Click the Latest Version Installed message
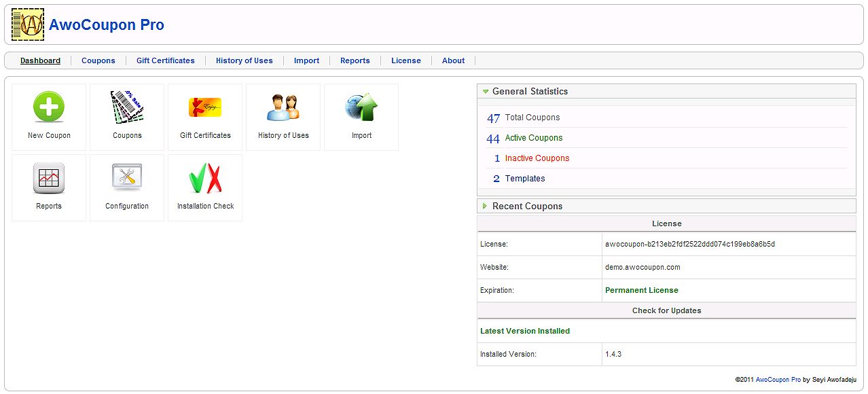 pyautogui.click(x=525, y=331)
